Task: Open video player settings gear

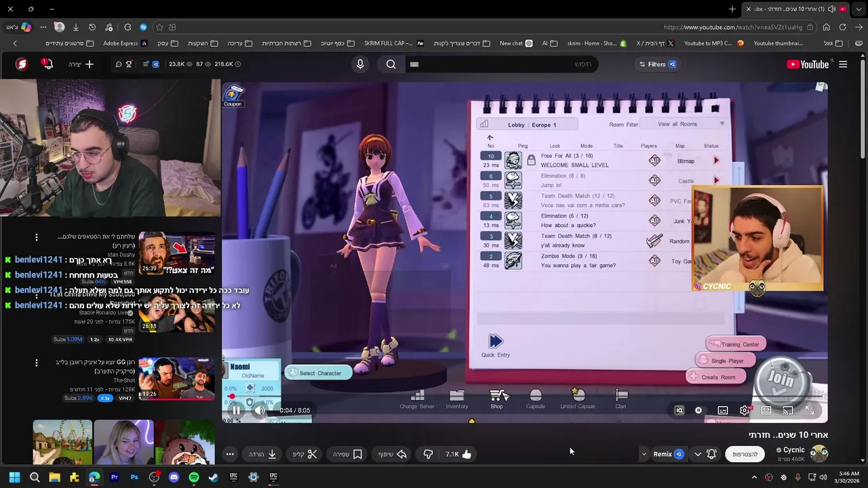Action: (x=745, y=410)
